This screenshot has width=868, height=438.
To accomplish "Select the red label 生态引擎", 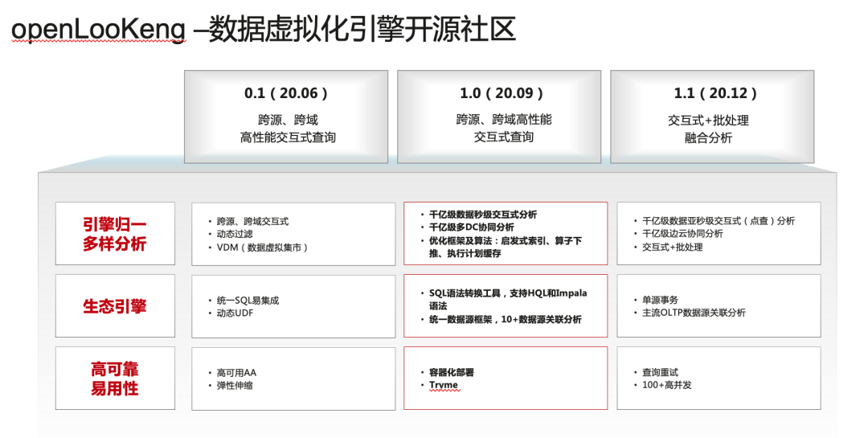I will [115, 306].
